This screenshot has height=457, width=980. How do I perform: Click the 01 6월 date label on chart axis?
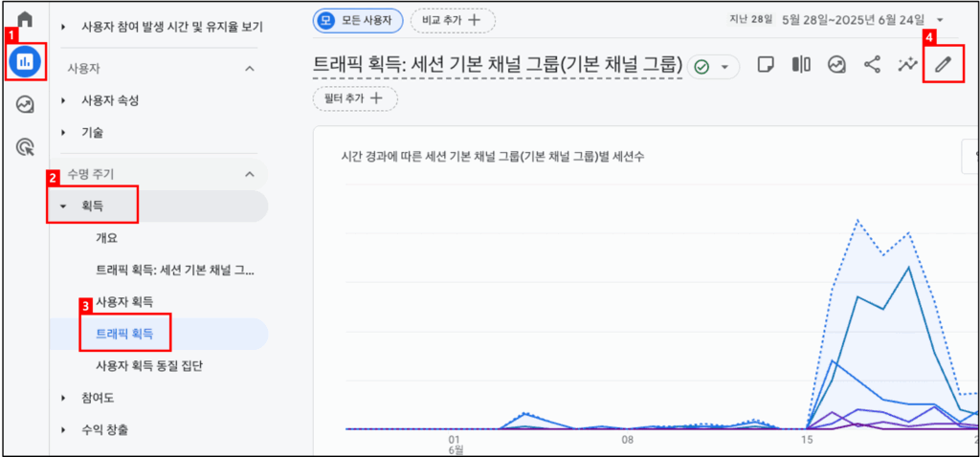coord(456,444)
